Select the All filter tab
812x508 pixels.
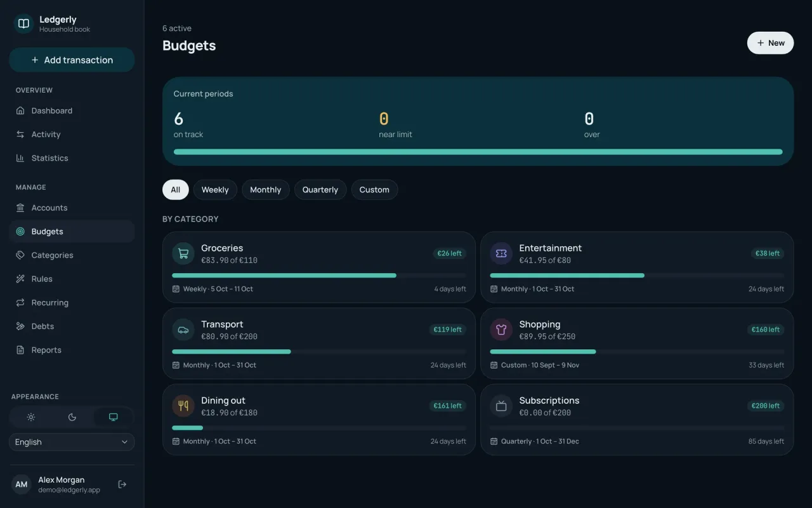coord(176,190)
